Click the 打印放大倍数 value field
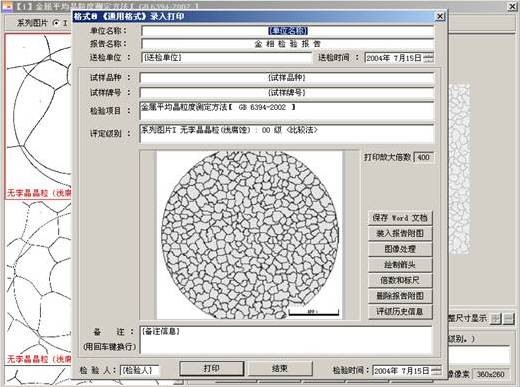Image resolution: width=520 pixels, height=387 pixels. (x=424, y=157)
